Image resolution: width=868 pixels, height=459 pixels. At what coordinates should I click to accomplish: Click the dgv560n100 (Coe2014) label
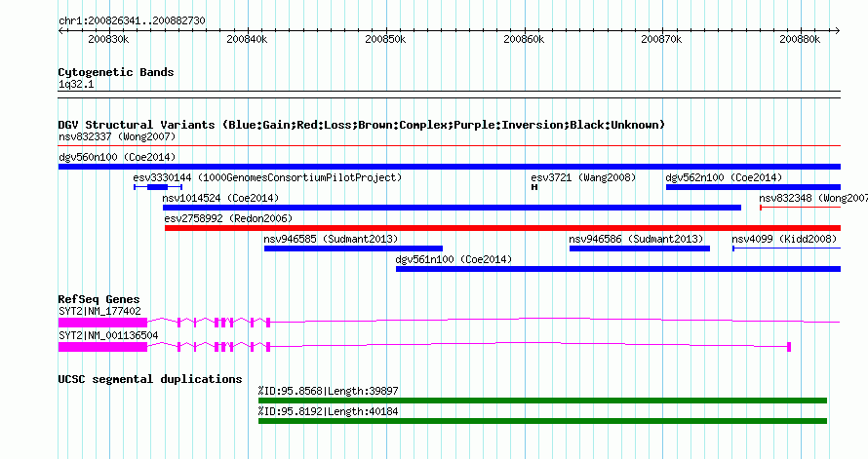pyautogui.click(x=117, y=157)
